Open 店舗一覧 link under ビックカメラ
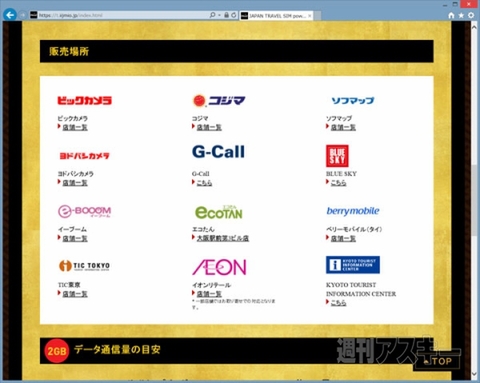Screen dimensions: 480x383 tap(75, 127)
